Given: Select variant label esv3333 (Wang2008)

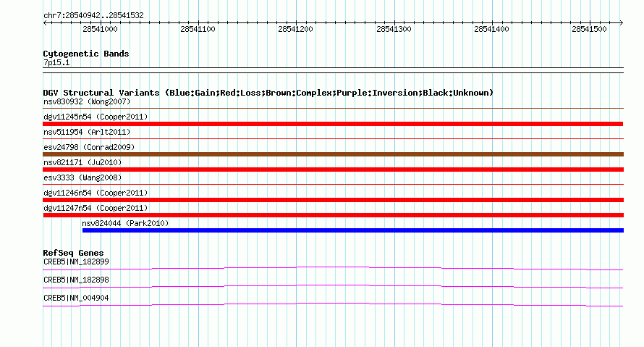Looking at the screenshot, I should pos(82,177).
